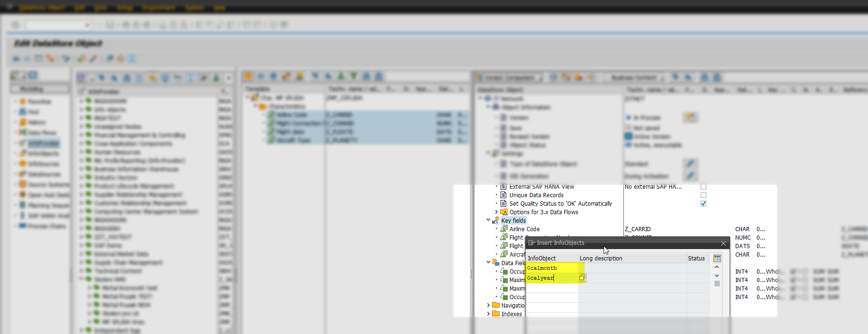Click the 'No external SAP HA...' value
The width and height of the screenshot is (868, 334).
pos(653,187)
